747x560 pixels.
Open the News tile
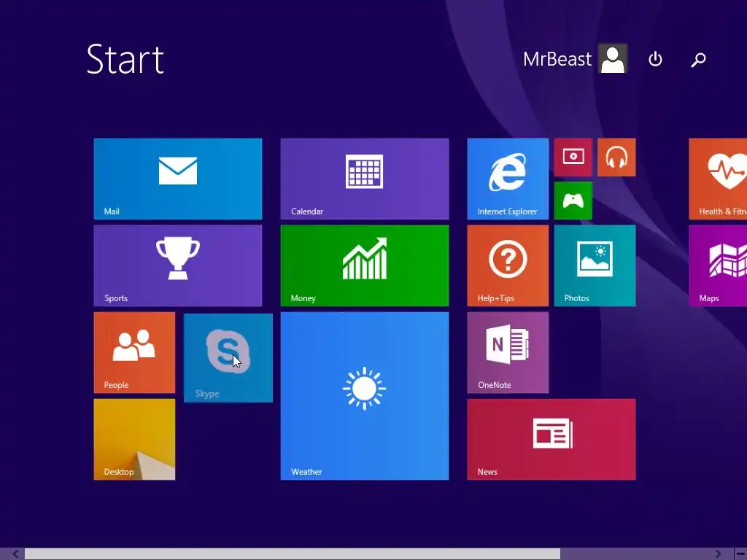tap(551, 440)
